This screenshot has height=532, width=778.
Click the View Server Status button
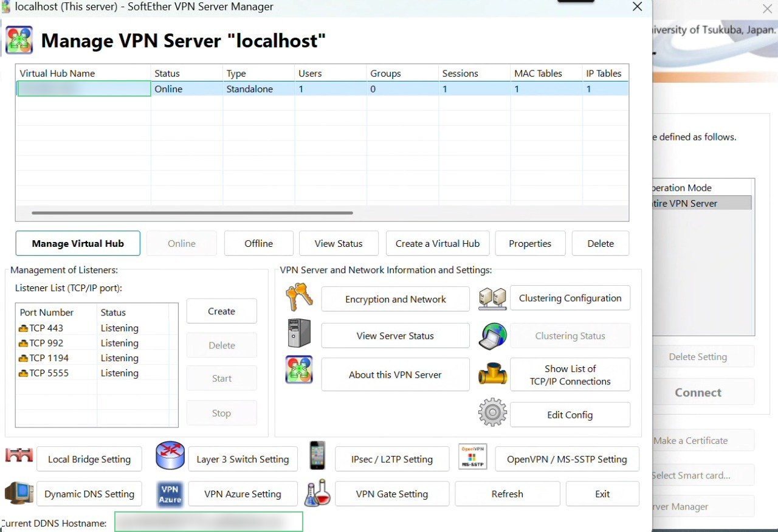(x=396, y=336)
